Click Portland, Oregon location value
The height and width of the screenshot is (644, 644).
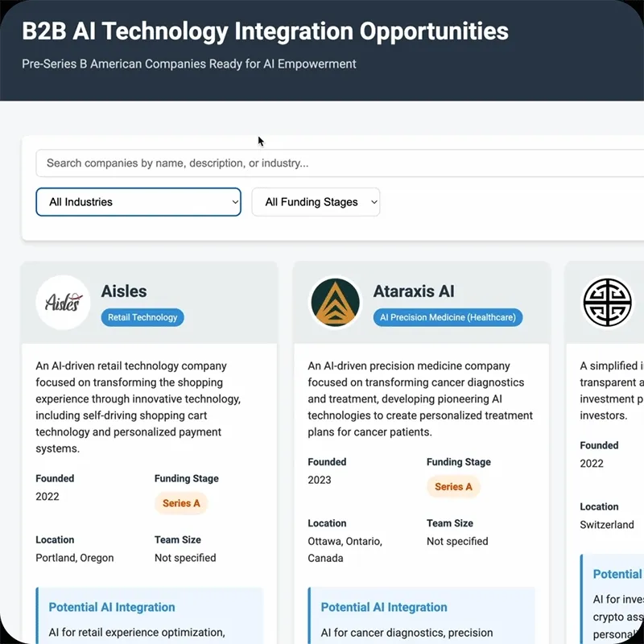tap(75, 558)
